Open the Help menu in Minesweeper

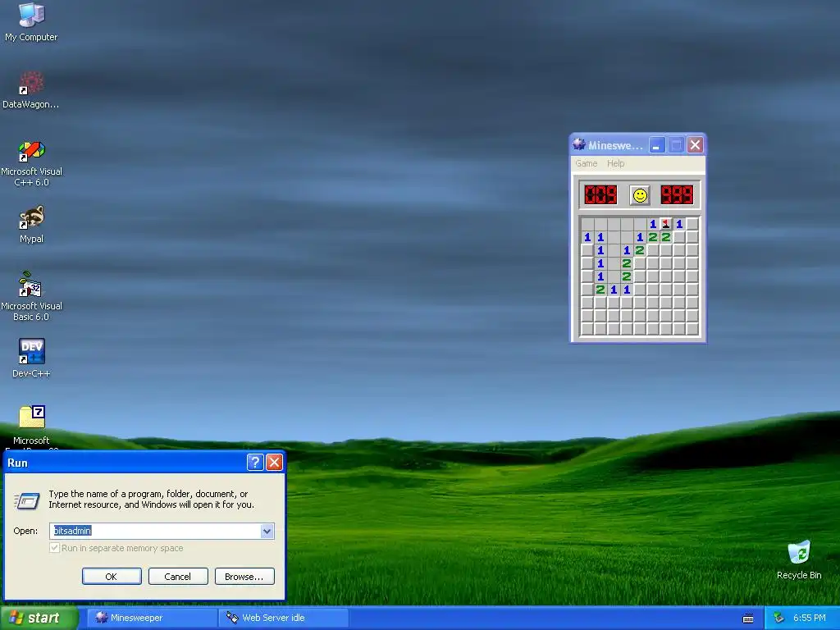click(x=615, y=163)
